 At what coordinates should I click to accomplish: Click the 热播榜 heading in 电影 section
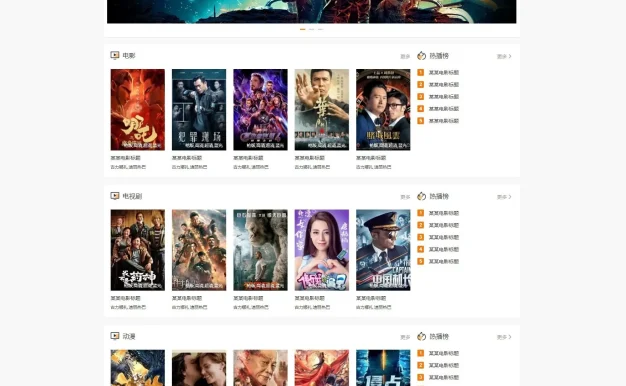point(439,56)
